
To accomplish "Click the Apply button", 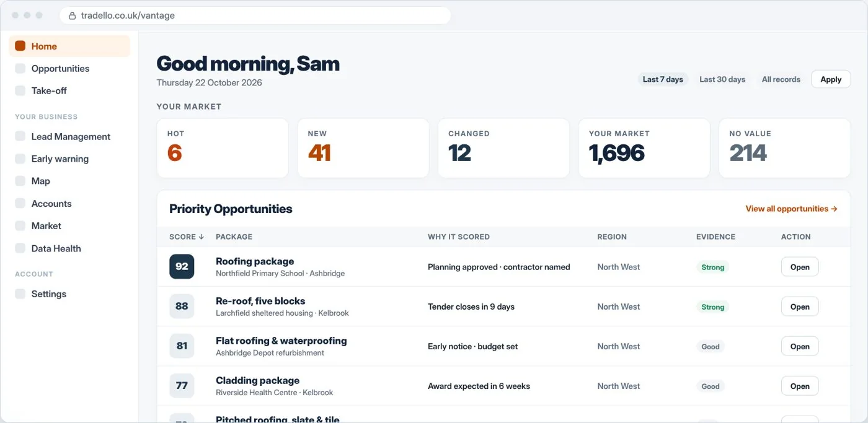I will point(831,79).
